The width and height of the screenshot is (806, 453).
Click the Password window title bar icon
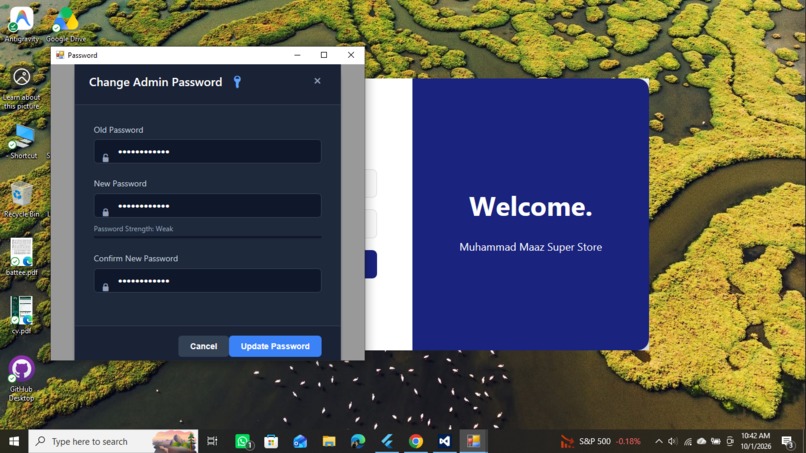(x=60, y=55)
